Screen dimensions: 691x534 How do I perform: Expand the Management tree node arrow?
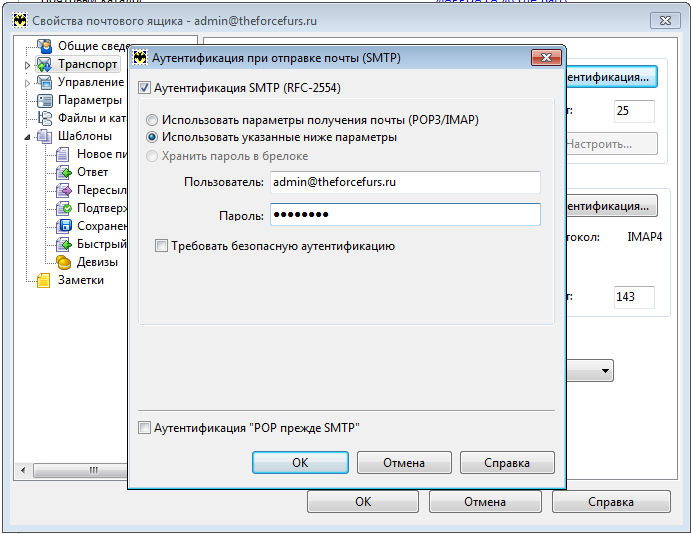[27, 83]
